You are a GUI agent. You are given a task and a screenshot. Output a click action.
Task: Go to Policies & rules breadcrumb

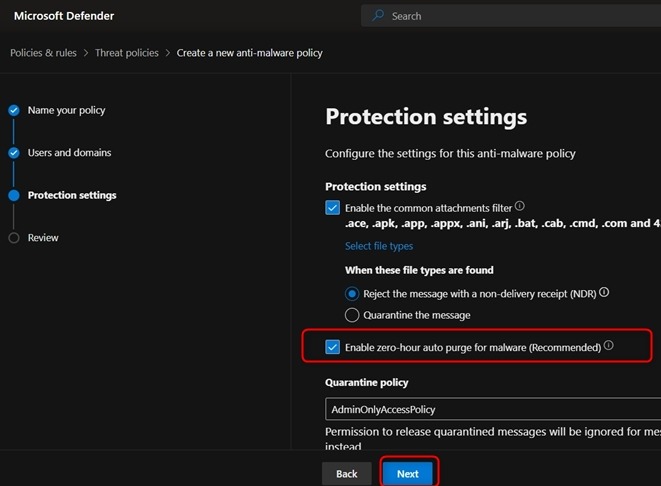coord(44,53)
